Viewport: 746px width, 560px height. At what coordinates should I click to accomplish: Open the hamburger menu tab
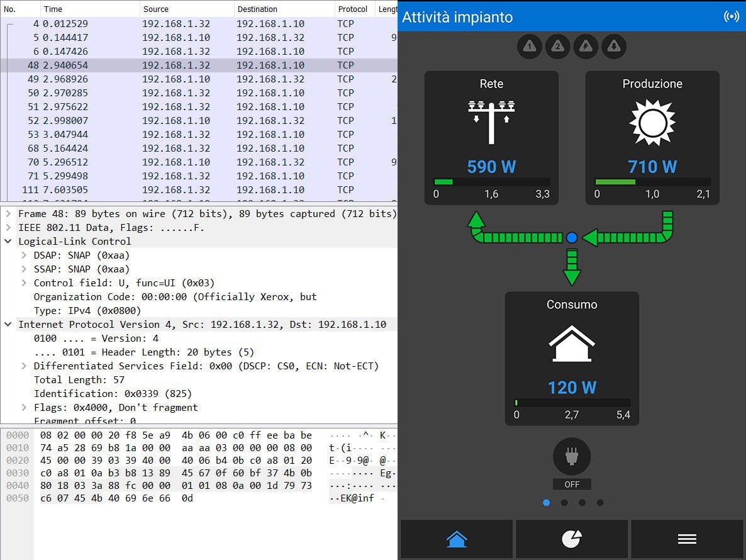687,539
